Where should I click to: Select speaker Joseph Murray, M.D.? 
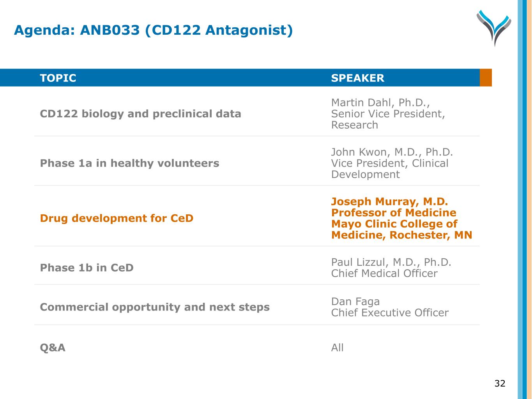point(389,201)
